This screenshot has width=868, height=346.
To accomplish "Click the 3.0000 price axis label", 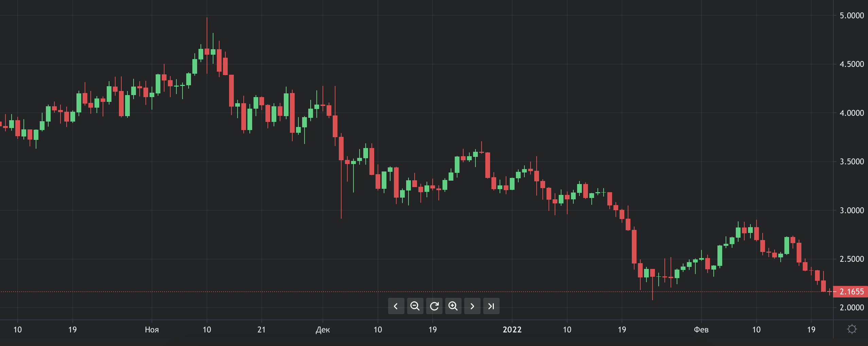I will click(x=852, y=211).
